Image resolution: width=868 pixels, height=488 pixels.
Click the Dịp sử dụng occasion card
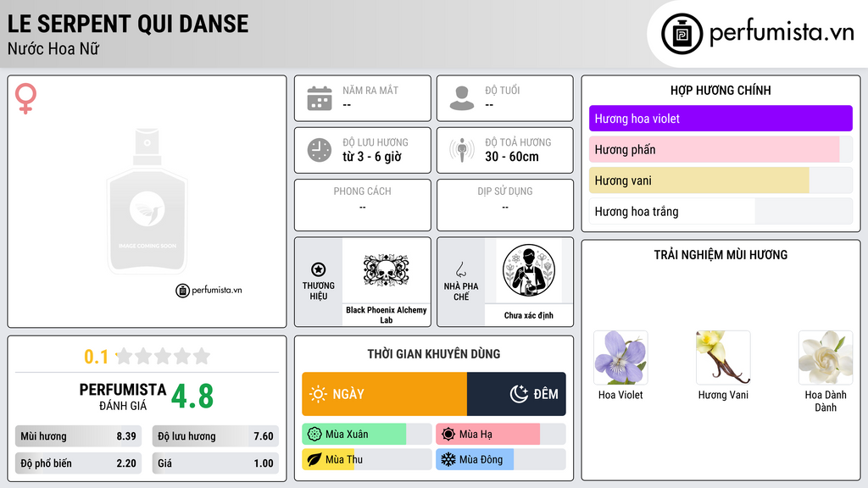[505, 205]
